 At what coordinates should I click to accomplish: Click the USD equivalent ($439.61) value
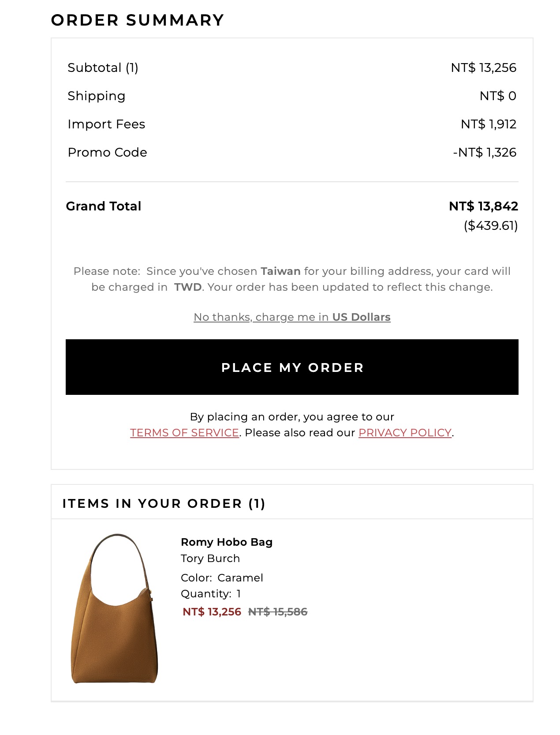click(x=491, y=226)
